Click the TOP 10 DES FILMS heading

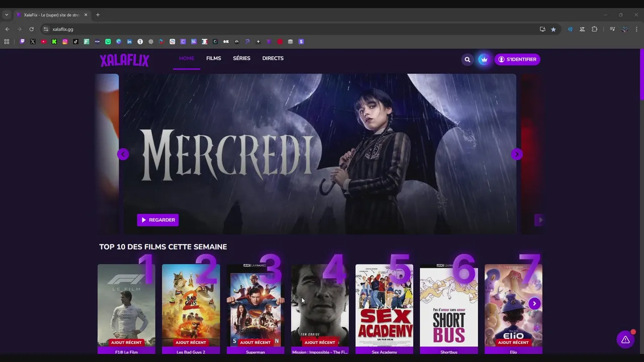[x=163, y=247]
